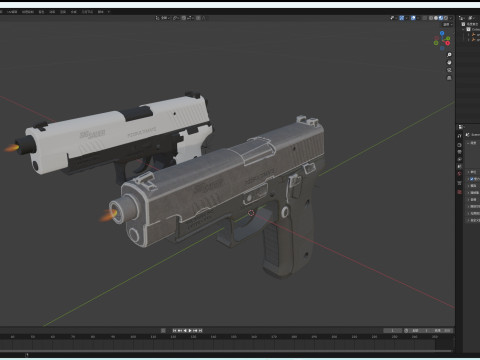Jump to previous keyframe
Screen dimensions: 480x360
point(180,331)
